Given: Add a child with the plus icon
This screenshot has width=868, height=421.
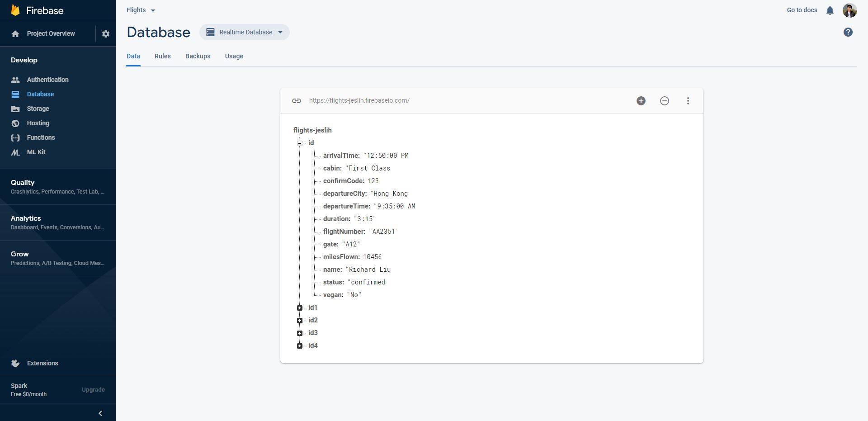Looking at the screenshot, I should pos(641,101).
